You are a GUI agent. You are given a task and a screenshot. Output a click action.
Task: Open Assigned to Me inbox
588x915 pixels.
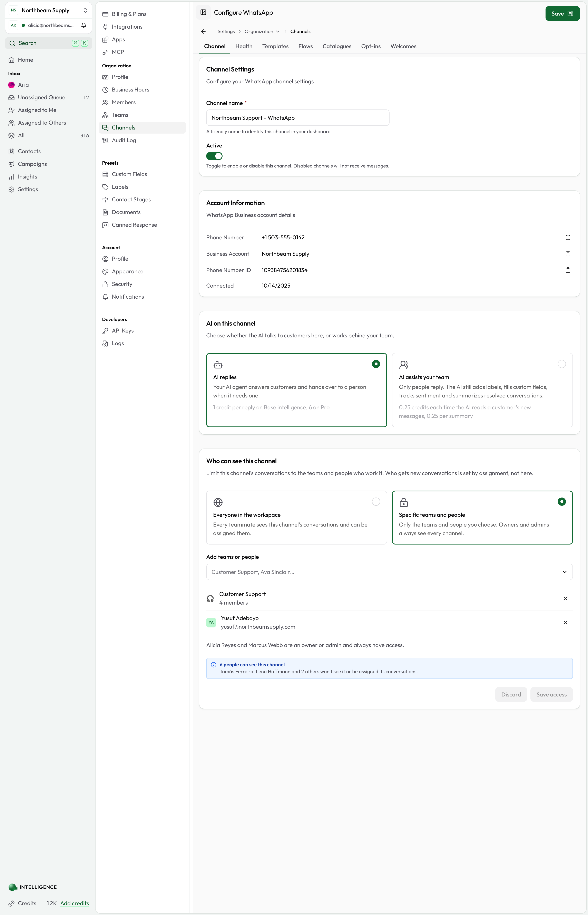tap(49, 110)
